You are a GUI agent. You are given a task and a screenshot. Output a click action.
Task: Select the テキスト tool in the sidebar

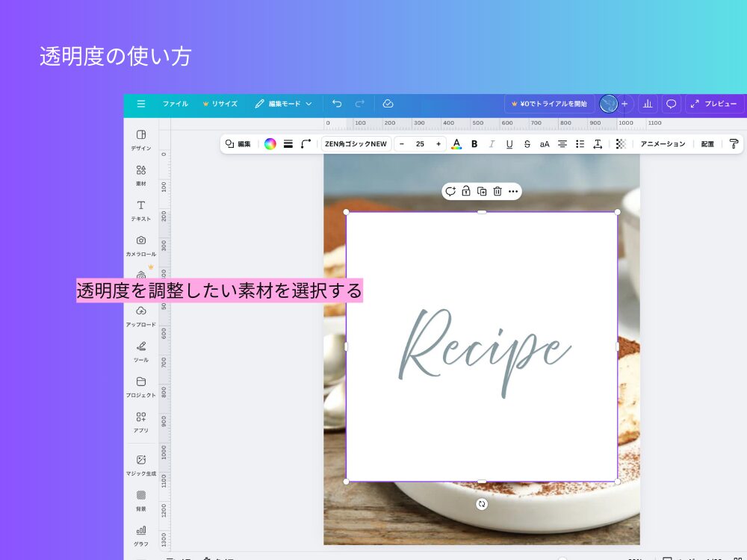140,211
